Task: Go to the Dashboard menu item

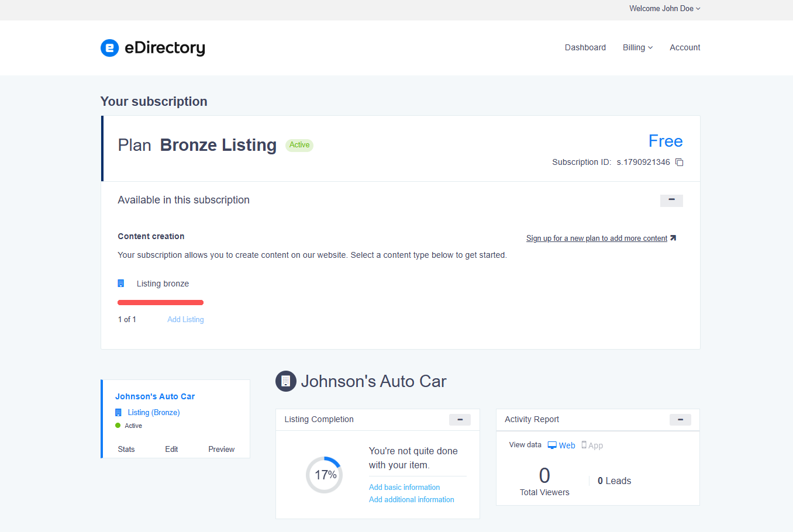Action: pyautogui.click(x=585, y=47)
